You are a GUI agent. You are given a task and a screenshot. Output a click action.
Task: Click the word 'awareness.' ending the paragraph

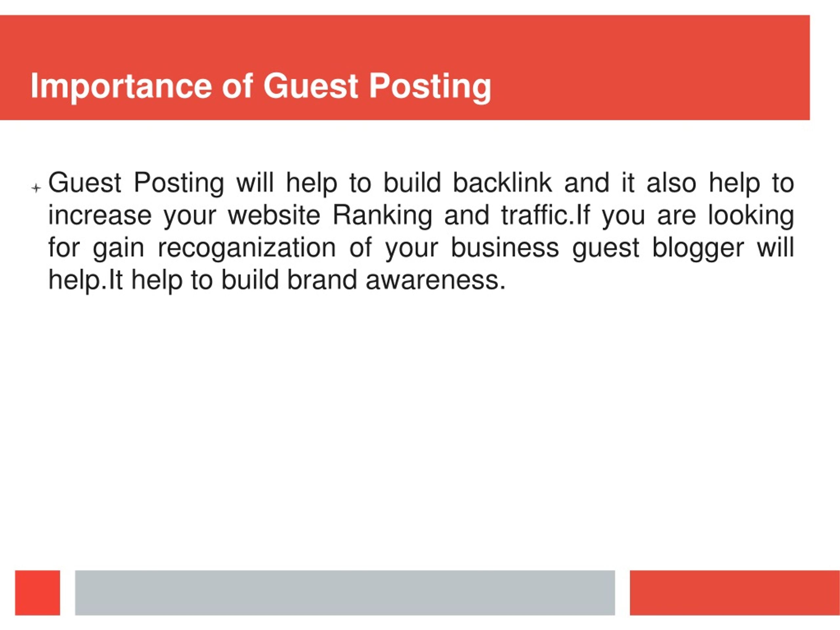click(x=435, y=280)
